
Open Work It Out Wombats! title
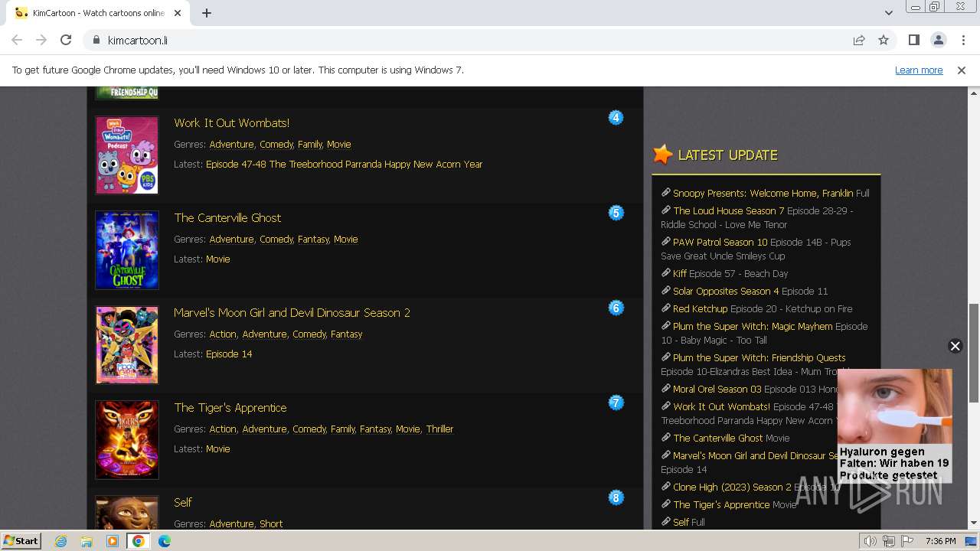(x=231, y=122)
